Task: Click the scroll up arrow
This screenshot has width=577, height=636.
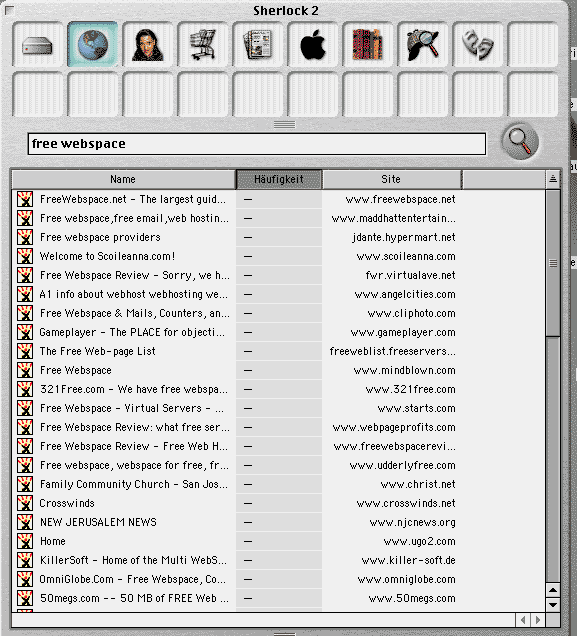Action: point(553,590)
